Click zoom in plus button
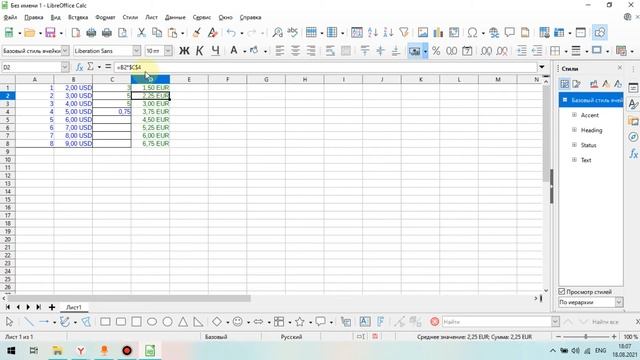Viewport: 640px width, 360px height. (614, 337)
